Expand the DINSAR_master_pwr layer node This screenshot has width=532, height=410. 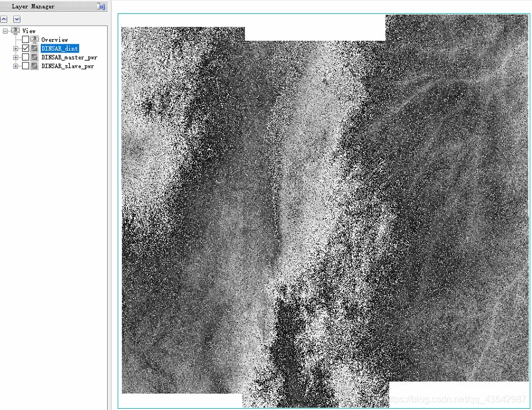(x=16, y=57)
